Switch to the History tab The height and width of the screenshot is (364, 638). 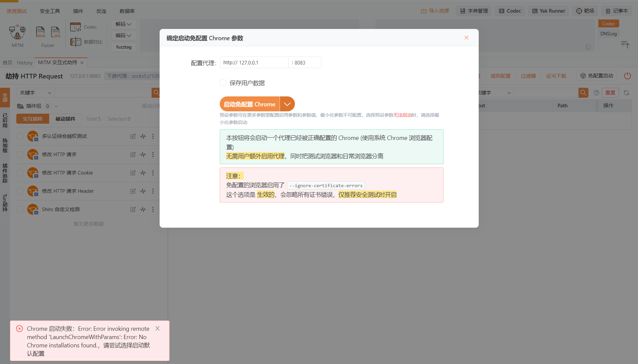(25, 62)
